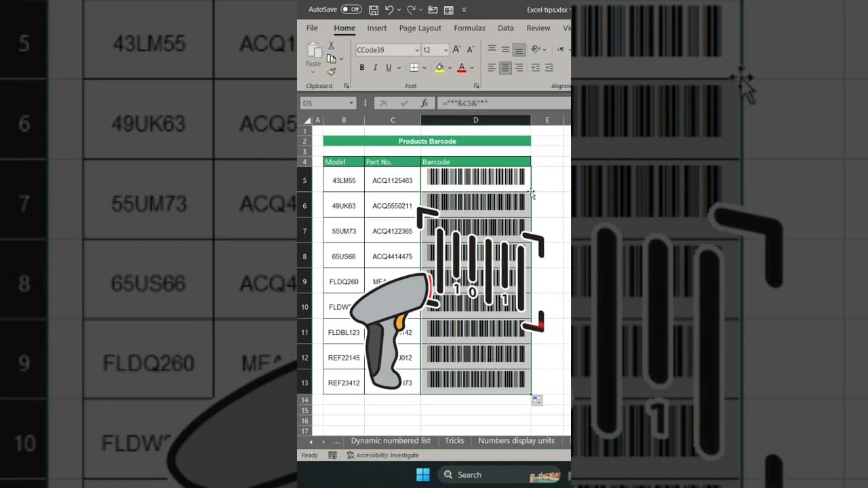This screenshot has height=488, width=868.
Task: Click the Select All corner triangle
Action: tap(306, 120)
